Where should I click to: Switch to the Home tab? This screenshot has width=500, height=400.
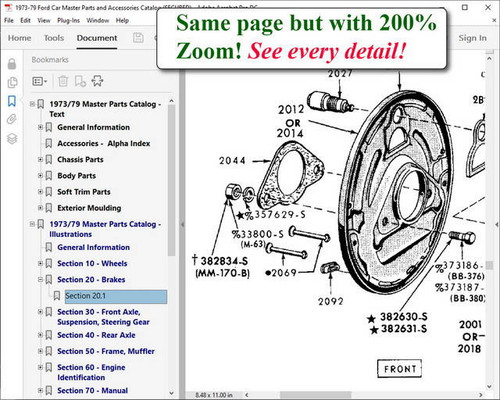[x=19, y=38]
